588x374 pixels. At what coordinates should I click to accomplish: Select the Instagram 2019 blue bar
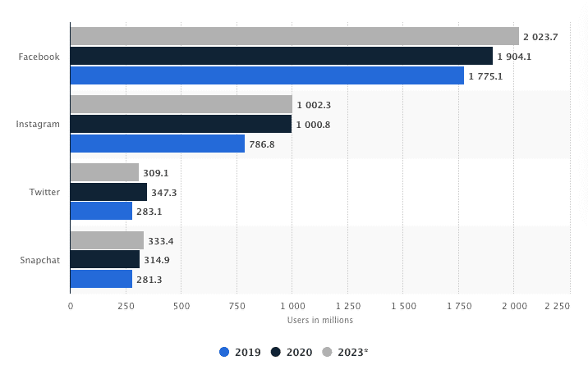pyautogui.click(x=158, y=144)
